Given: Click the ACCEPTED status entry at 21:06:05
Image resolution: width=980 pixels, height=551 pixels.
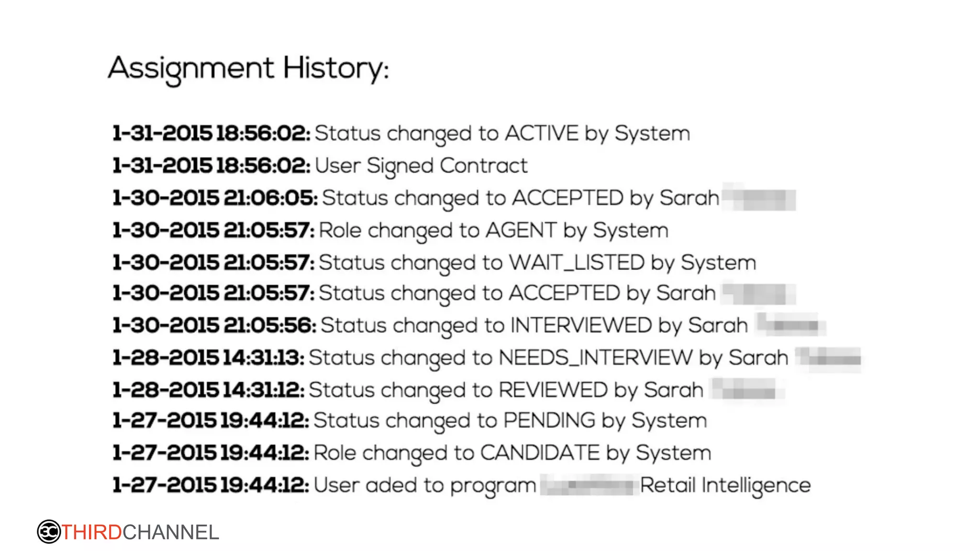Looking at the screenshot, I should pos(520,198).
